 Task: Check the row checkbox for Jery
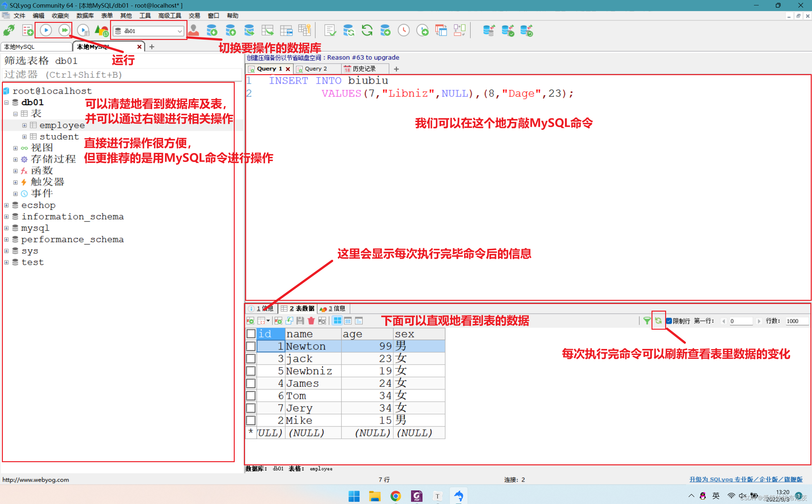click(251, 408)
